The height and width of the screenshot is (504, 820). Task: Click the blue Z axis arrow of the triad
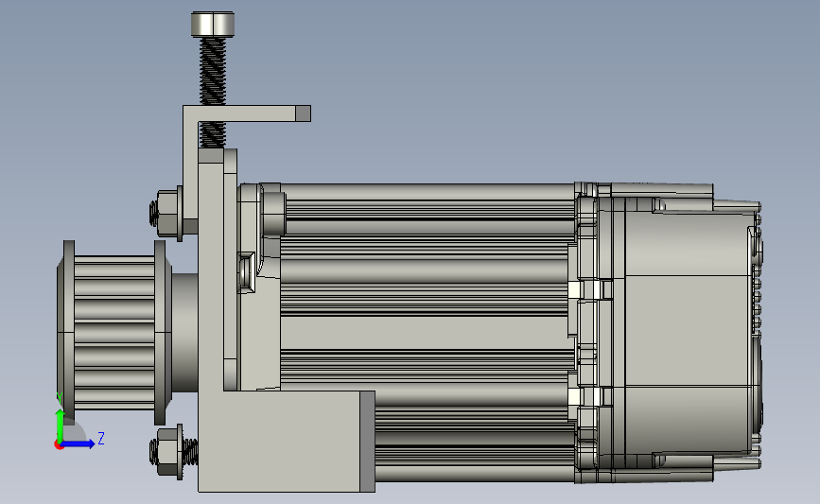coord(79,443)
